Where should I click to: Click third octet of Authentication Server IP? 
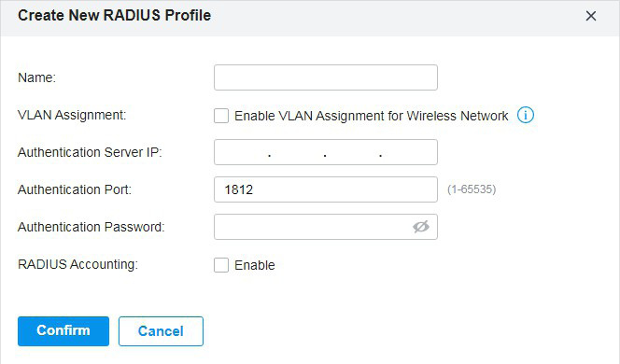(x=353, y=152)
